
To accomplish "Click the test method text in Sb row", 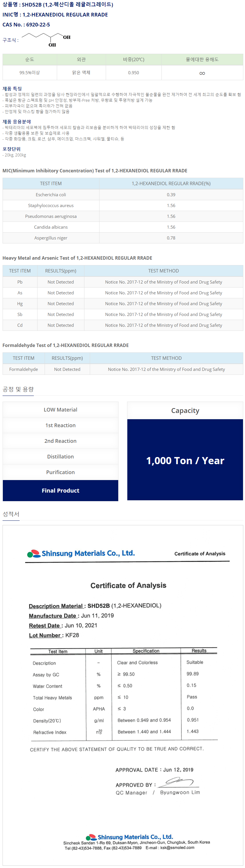I will (163, 314).
